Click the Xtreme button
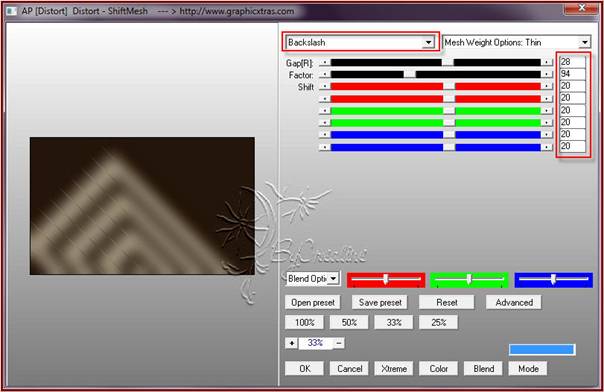The height and width of the screenshot is (392, 604). [x=394, y=369]
